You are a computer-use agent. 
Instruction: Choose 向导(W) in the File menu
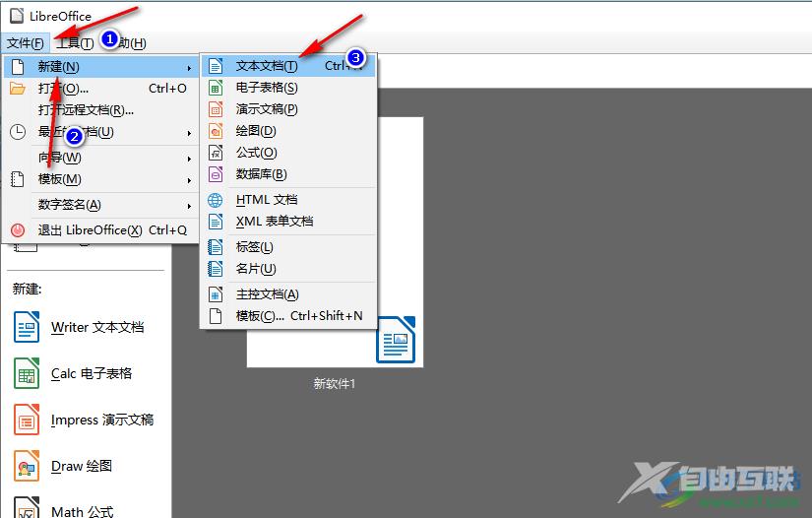[x=101, y=158]
